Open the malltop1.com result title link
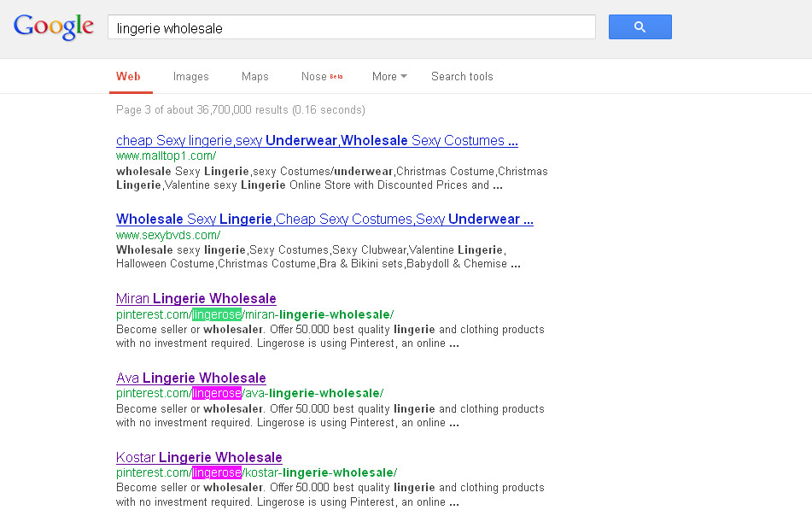The height and width of the screenshot is (516, 812). click(317, 140)
